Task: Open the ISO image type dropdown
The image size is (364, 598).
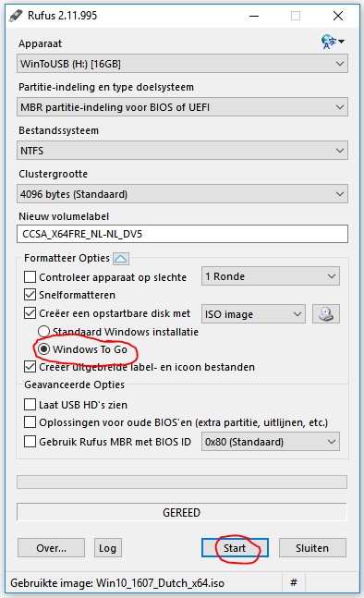Action: pos(253,314)
